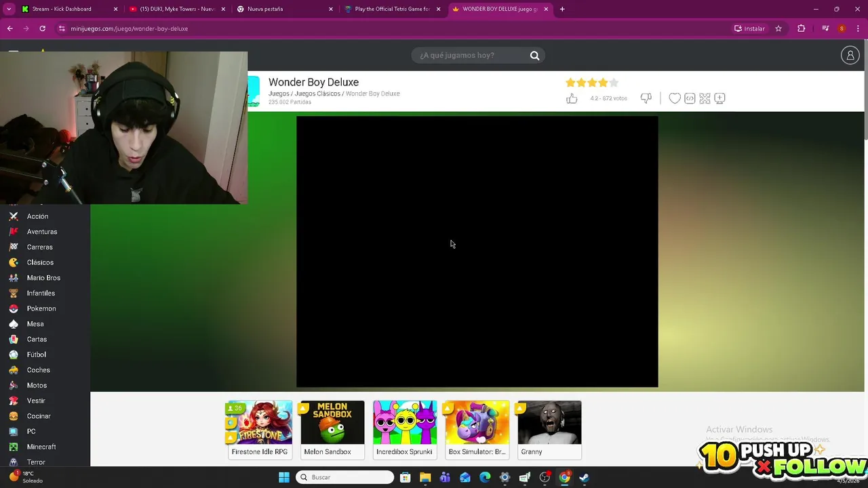Click the browser address bar URL
This screenshot has width=868, height=488.
[129, 28]
